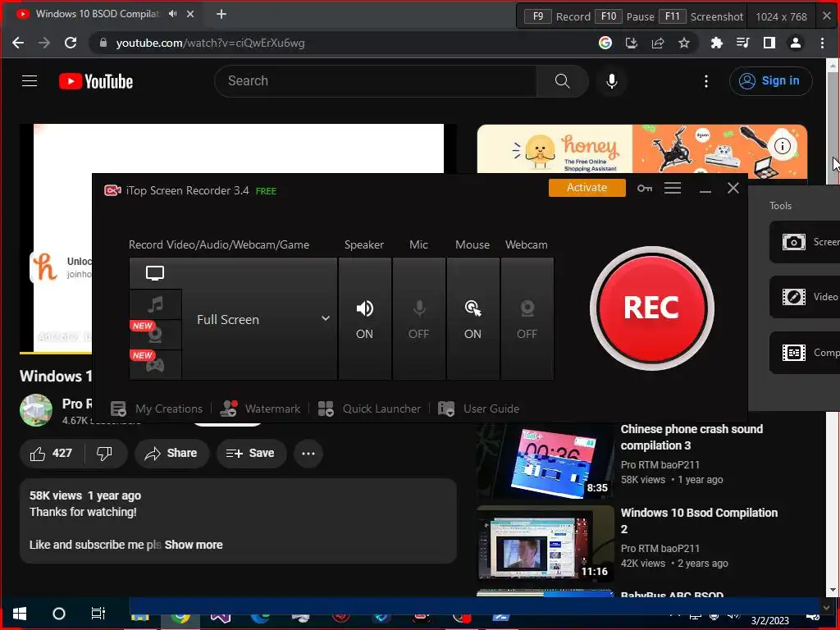Screen dimensions: 840x630
Task: Open the Pro RTM channel avatar
Action: click(36, 410)
